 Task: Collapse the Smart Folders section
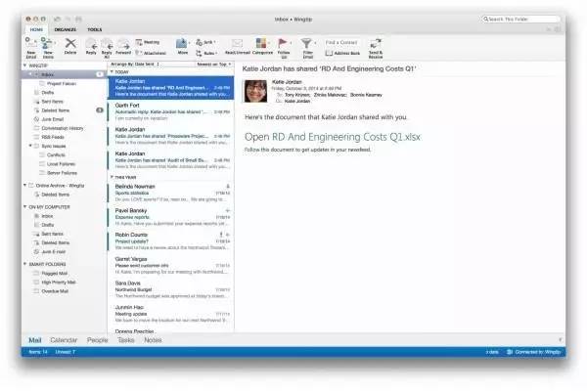[25, 264]
